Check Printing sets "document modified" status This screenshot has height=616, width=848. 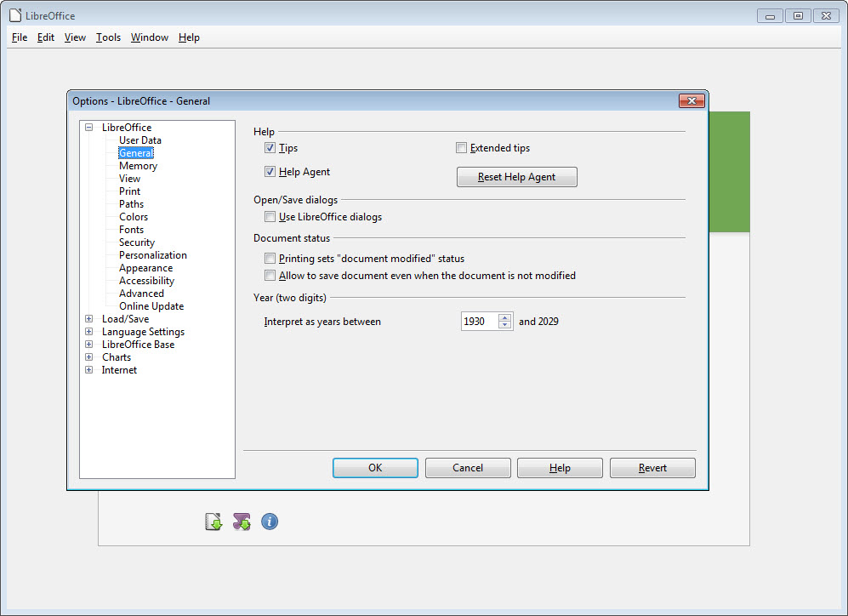tap(270, 258)
